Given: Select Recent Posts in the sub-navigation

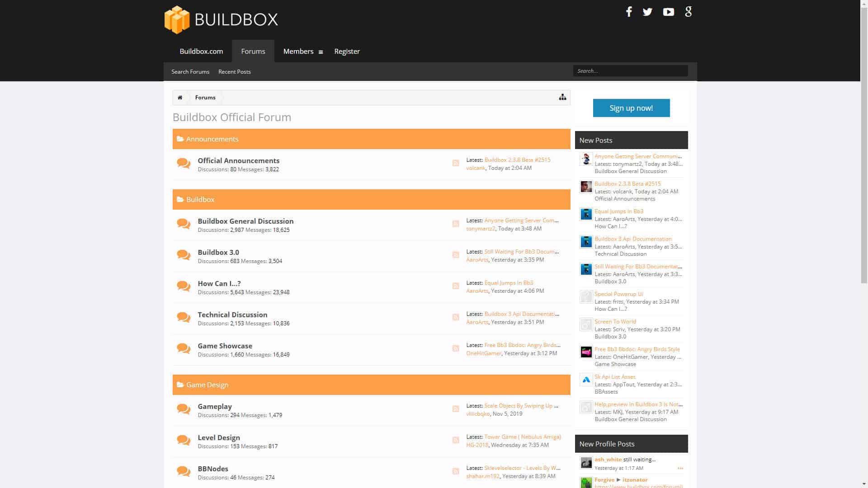Looking at the screenshot, I should 234,71.
